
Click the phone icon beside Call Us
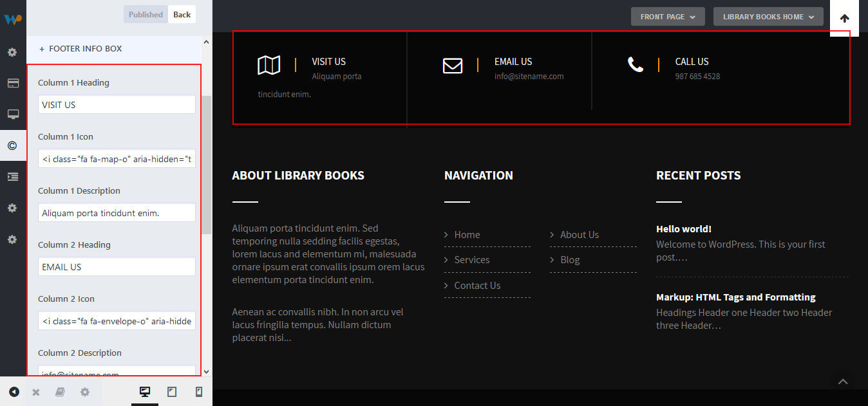click(x=636, y=64)
